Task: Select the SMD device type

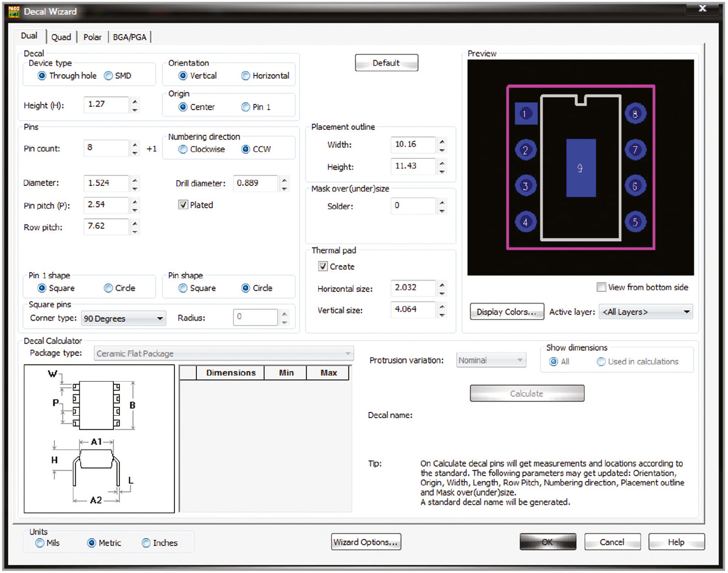Action: point(109,76)
